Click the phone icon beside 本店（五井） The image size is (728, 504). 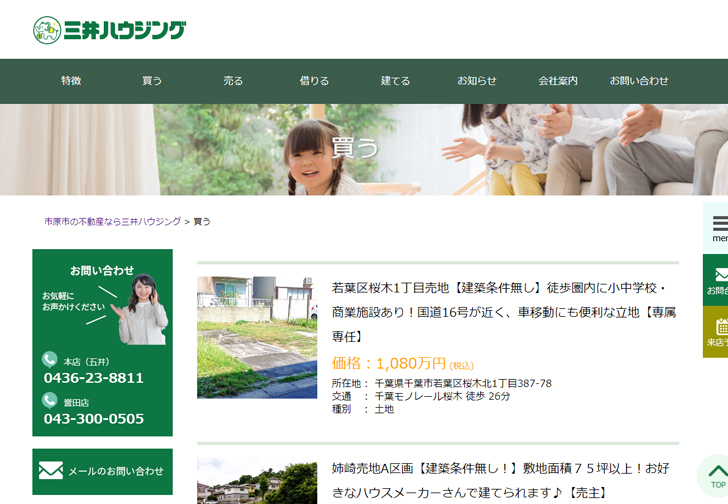[50, 359]
